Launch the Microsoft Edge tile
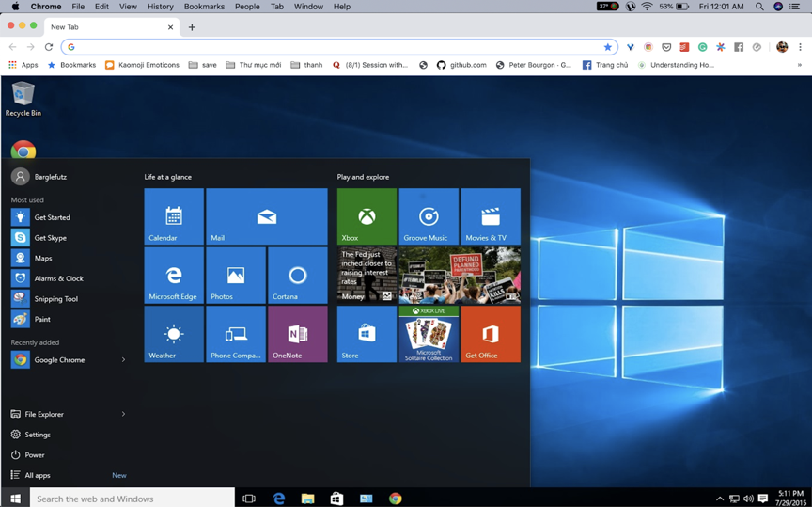 pos(174,276)
